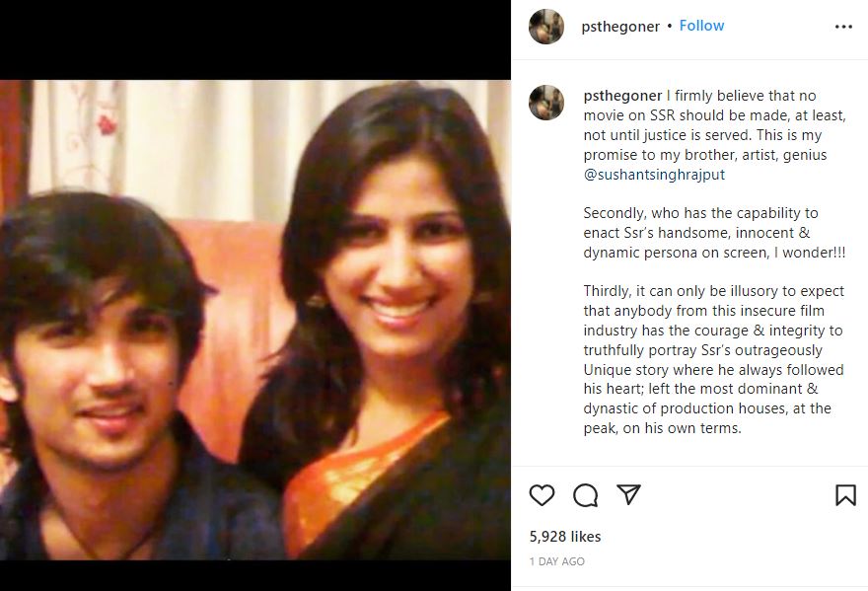This screenshot has width=868, height=591.
Task: Click caption avatar next to post text
Action: pos(546,103)
